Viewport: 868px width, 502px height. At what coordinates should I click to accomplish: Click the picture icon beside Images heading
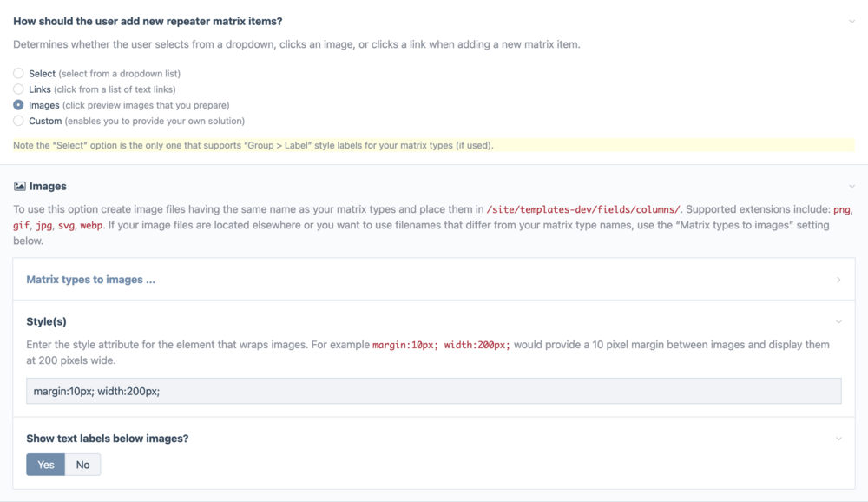pos(19,186)
